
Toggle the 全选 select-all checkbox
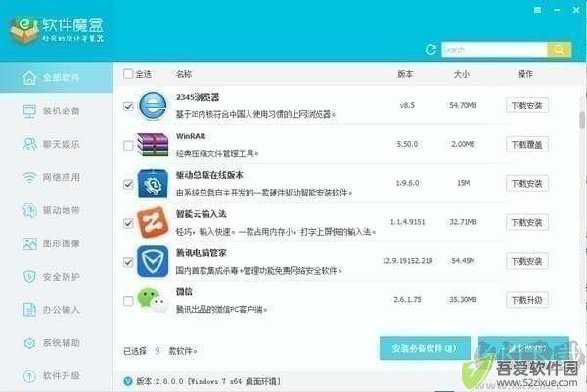pyautogui.click(x=128, y=74)
